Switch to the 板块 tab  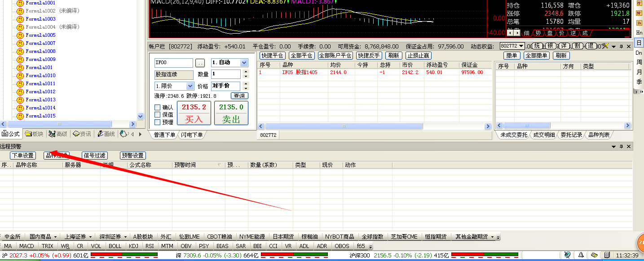[x=35, y=134]
